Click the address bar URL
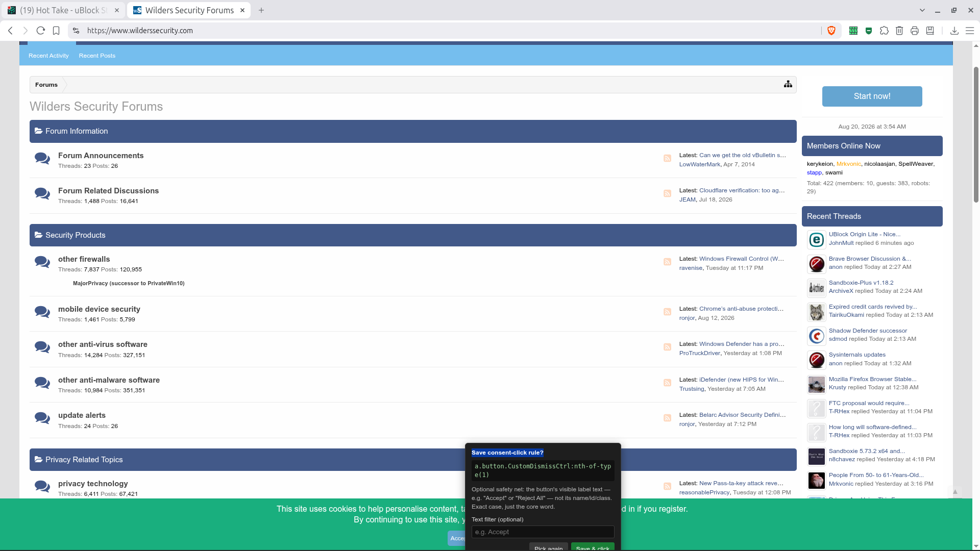The image size is (980, 551). pyautogui.click(x=140, y=31)
